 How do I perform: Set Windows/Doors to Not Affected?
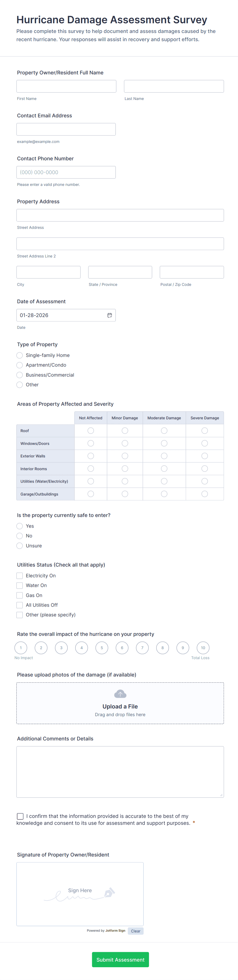tap(90, 443)
